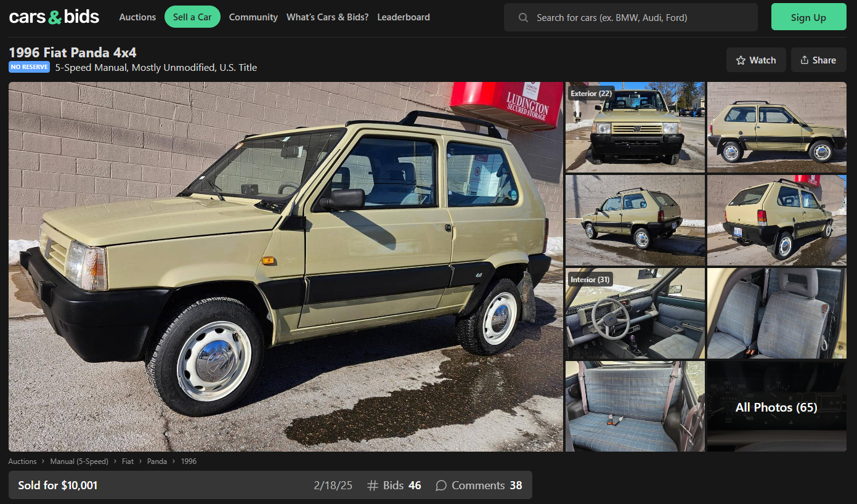Click the Panda breadcrumb link

pyautogui.click(x=157, y=461)
